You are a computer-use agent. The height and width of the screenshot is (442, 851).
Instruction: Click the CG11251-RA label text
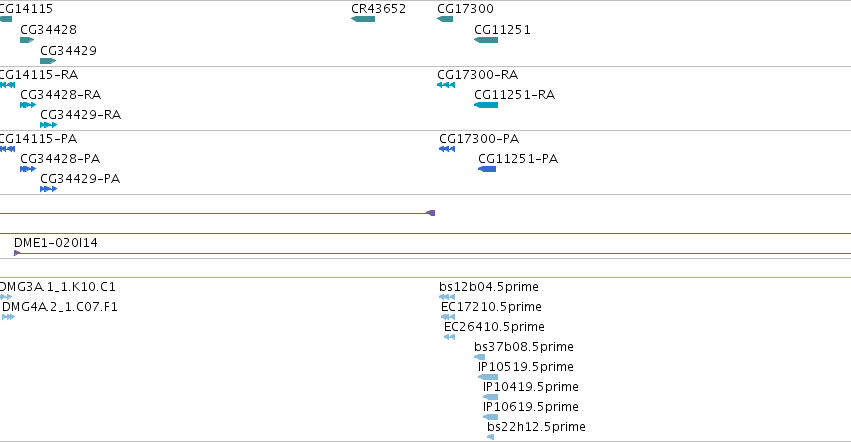(x=515, y=94)
